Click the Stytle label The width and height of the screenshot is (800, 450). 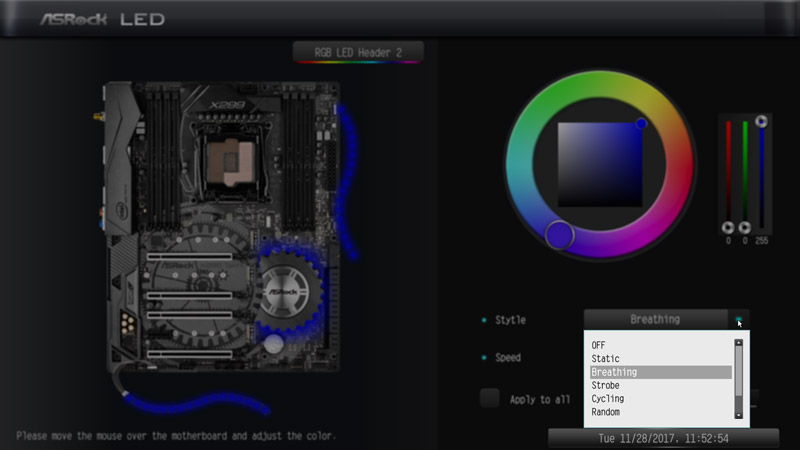pos(510,320)
